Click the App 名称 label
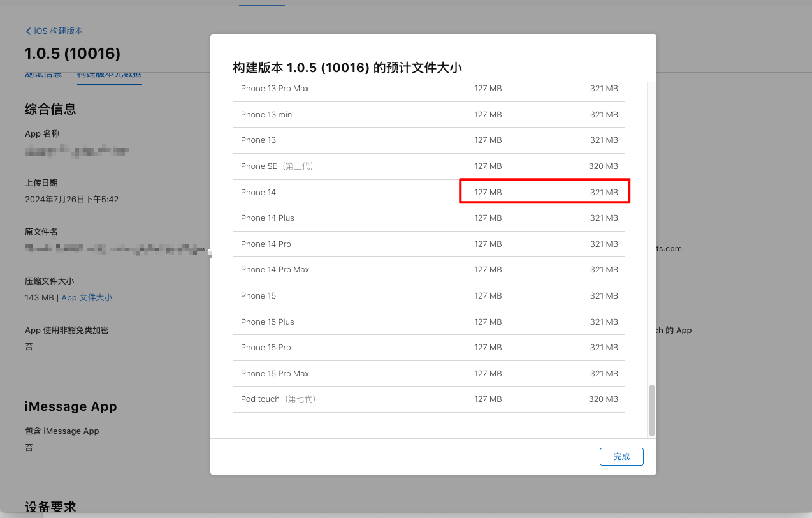This screenshot has height=518, width=812. (42, 134)
